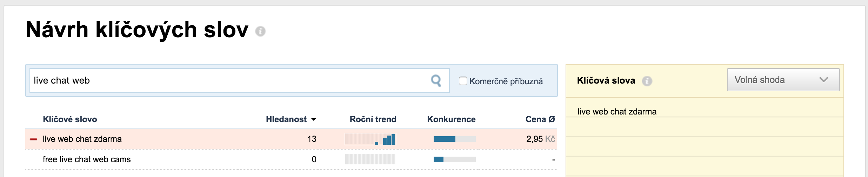Click keyword free live chat web cams
Image resolution: width=868 pixels, height=177 pixels.
point(87,159)
